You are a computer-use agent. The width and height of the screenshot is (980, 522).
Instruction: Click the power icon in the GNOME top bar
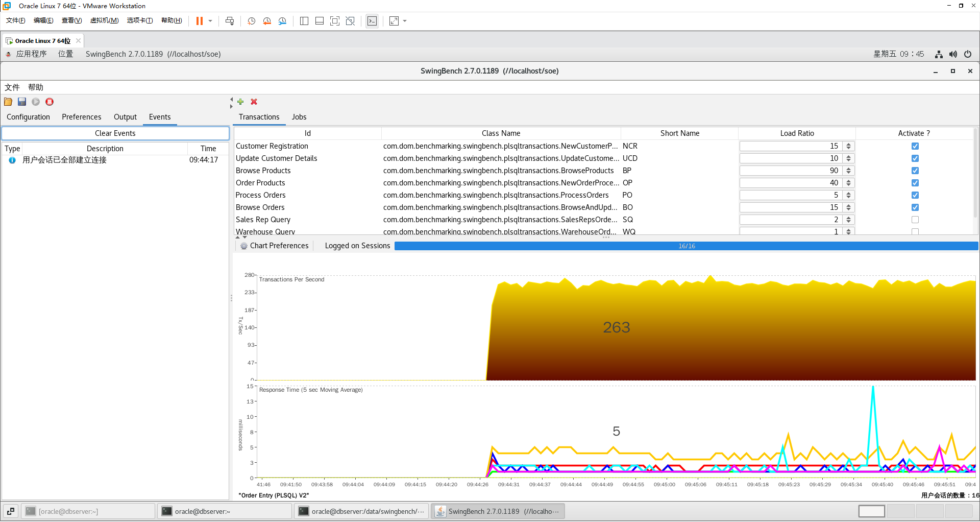click(968, 54)
